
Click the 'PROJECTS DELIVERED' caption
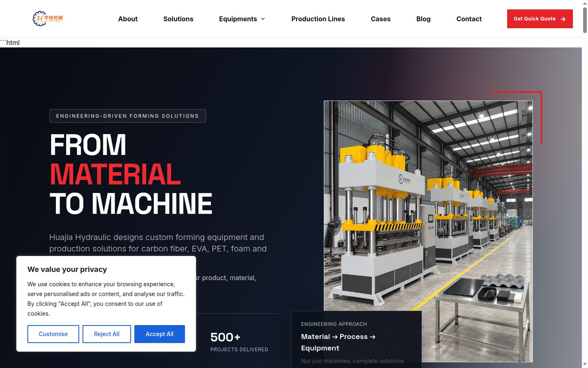(x=239, y=350)
